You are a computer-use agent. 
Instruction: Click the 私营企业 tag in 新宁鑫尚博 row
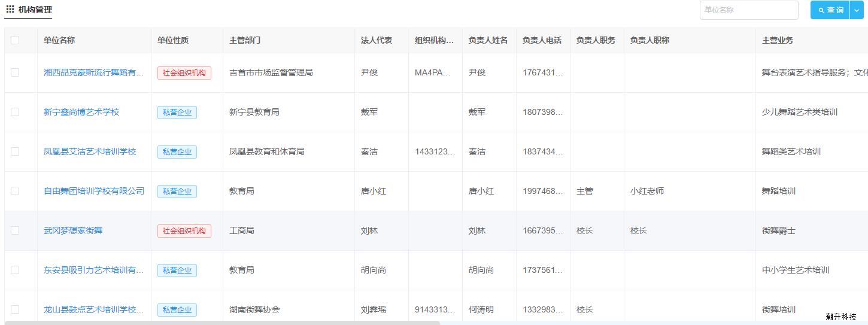pos(177,113)
